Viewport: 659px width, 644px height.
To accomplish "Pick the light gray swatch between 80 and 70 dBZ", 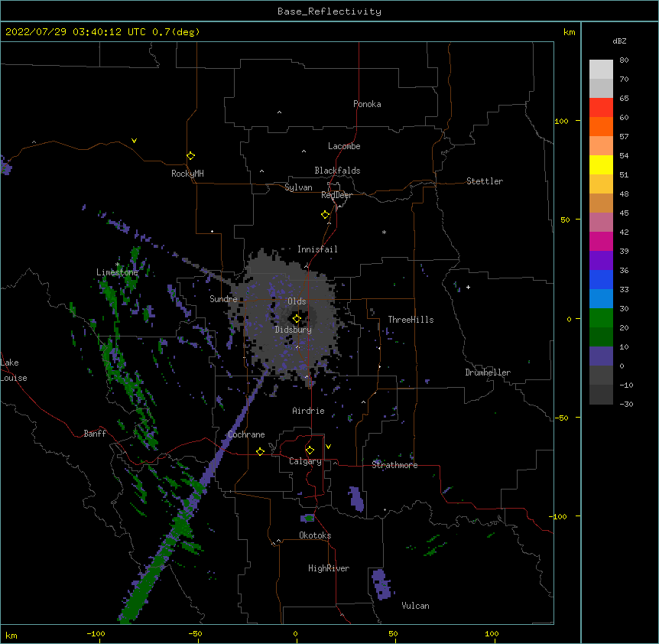I will pyautogui.click(x=601, y=70).
